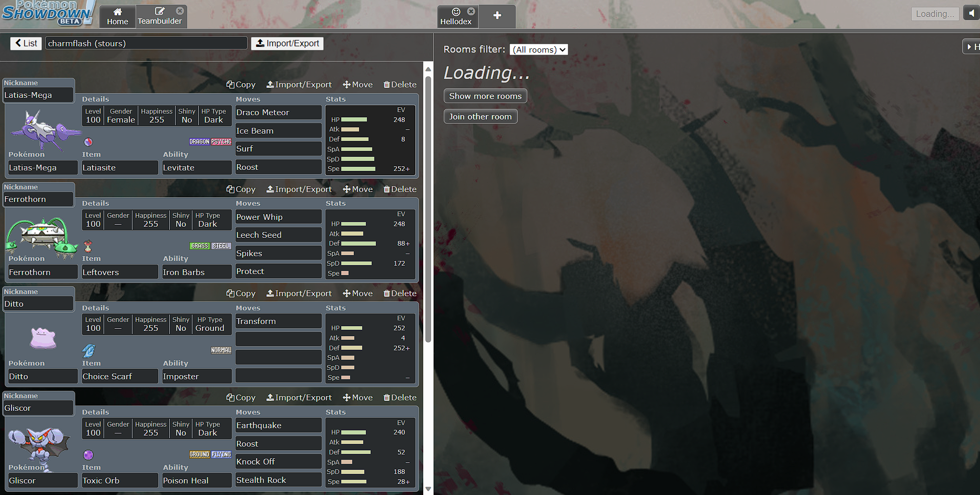
Task: Switch to the Home tab
Action: (x=117, y=16)
